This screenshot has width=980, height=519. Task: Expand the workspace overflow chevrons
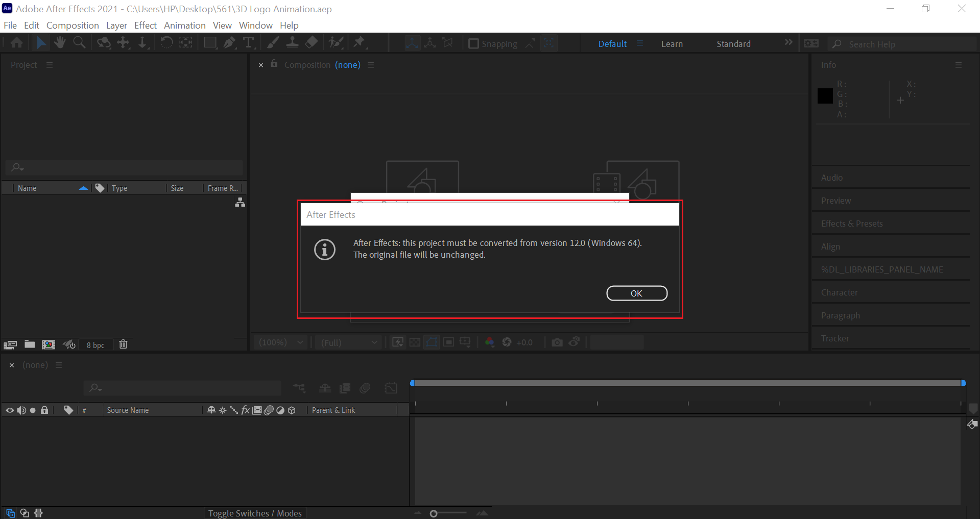788,42
